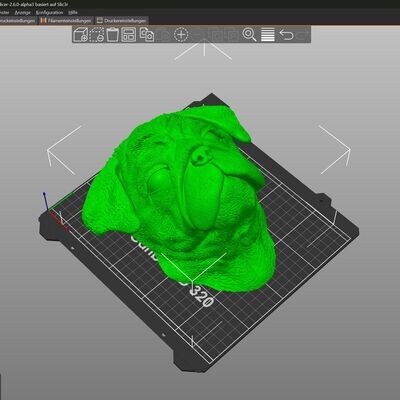Select the green pug head model

point(180,197)
